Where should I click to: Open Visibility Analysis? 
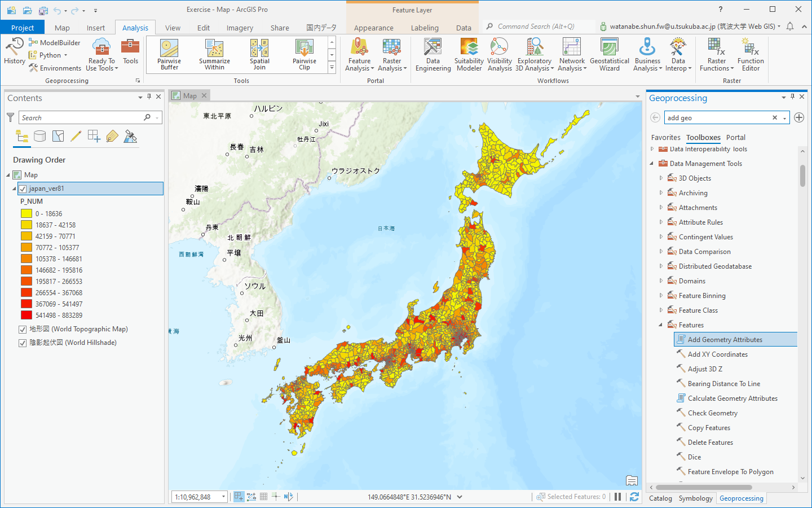pyautogui.click(x=500, y=55)
